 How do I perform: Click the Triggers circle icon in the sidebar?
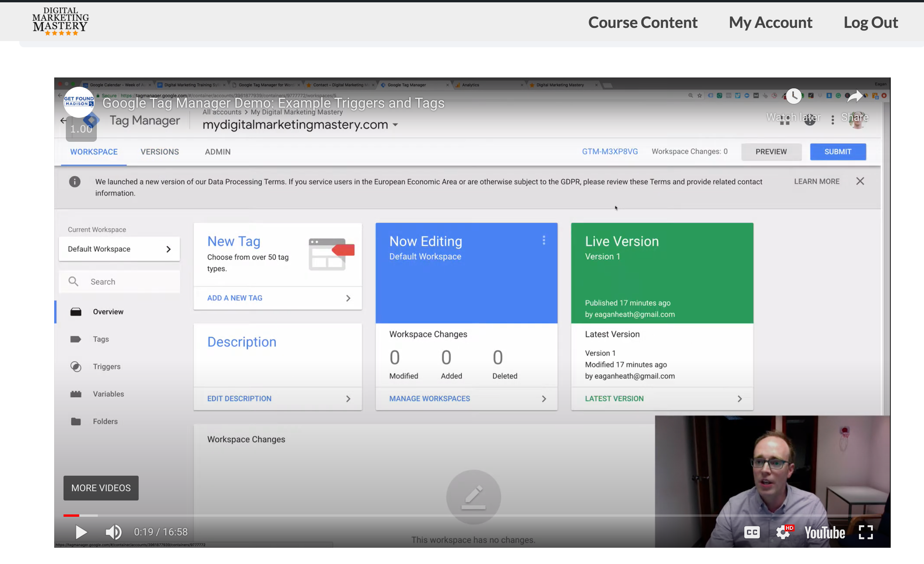point(76,366)
